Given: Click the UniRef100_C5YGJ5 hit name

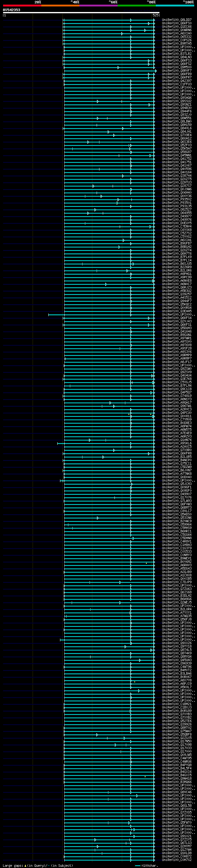Looking at the screenshot, I should coord(176,382).
